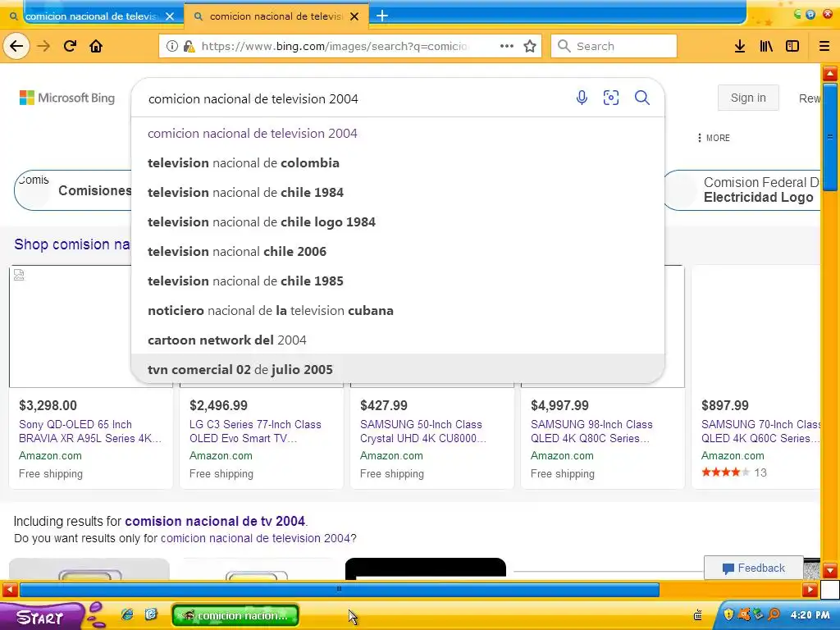The height and width of the screenshot is (630, 840).
Task: Search only comicion nacional de television 2004
Action: click(x=255, y=538)
